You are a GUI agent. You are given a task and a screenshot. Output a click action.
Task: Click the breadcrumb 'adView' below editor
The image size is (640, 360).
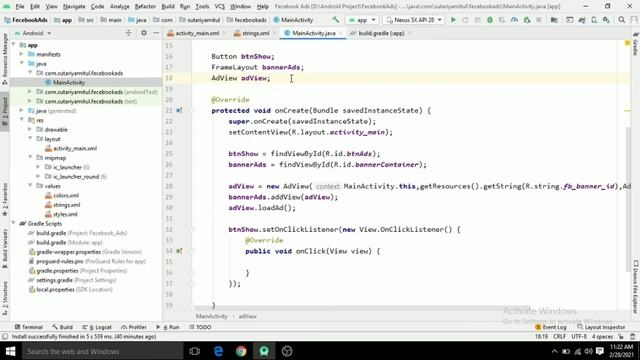247,316
